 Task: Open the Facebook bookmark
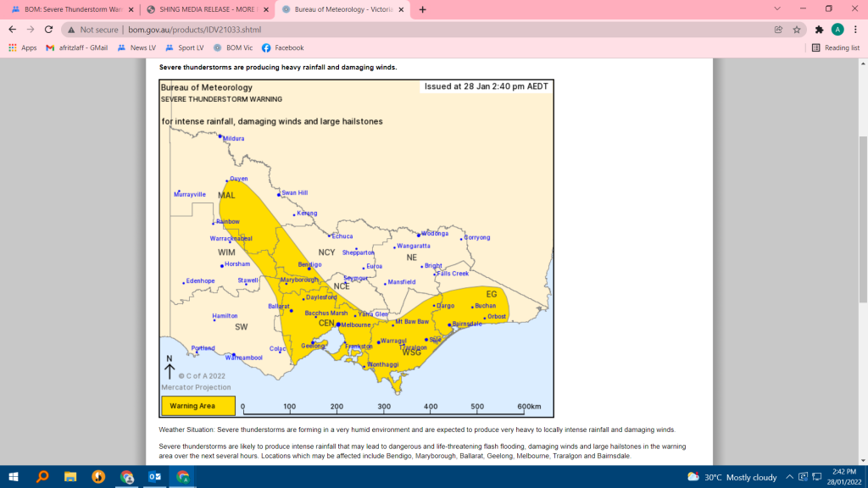(x=282, y=48)
